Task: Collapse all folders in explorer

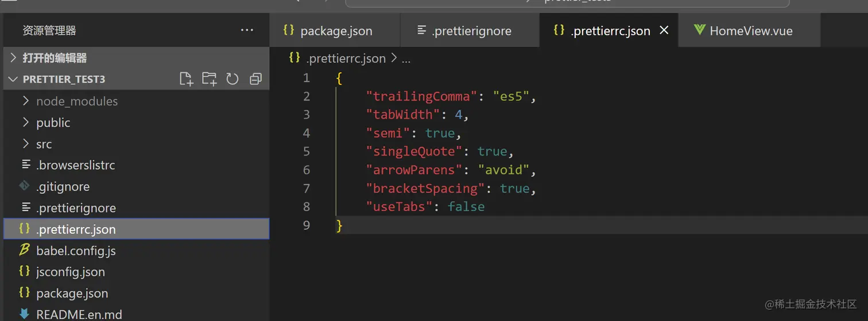Action: point(255,79)
